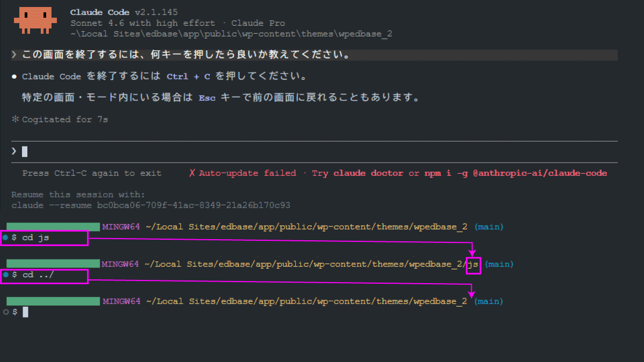The height and width of the screenshot is (362, 644).
Task: Click the Claude Code v2.1.145 title text
Action: (x=125, y=12)
